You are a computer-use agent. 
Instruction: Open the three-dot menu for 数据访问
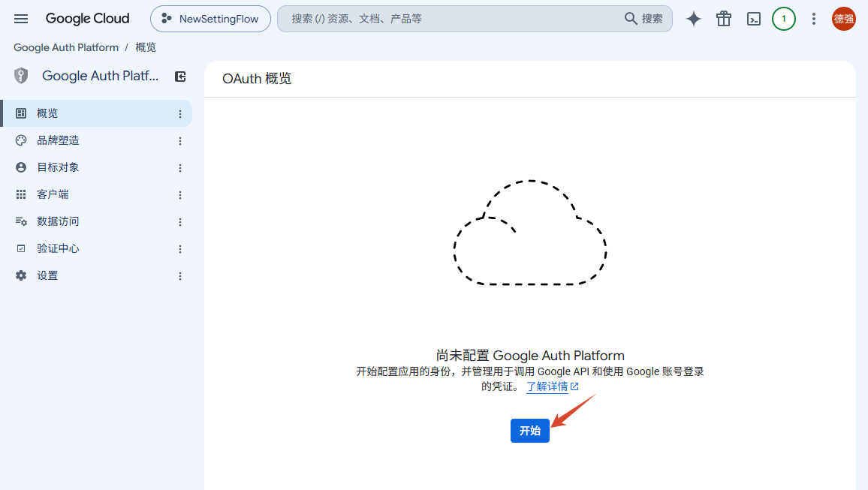click(180, 222)
